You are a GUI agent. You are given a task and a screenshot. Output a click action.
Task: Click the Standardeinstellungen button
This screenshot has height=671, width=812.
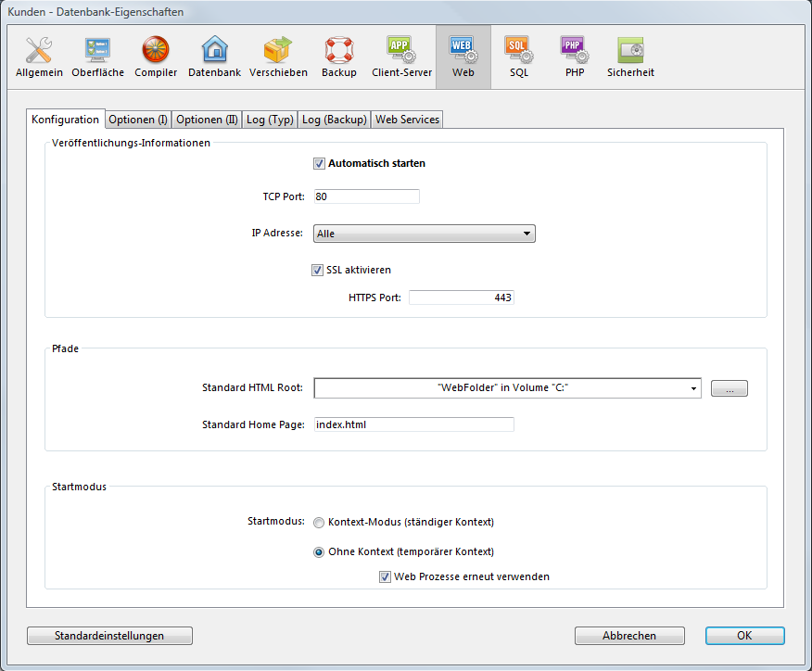tap(109, 636)
